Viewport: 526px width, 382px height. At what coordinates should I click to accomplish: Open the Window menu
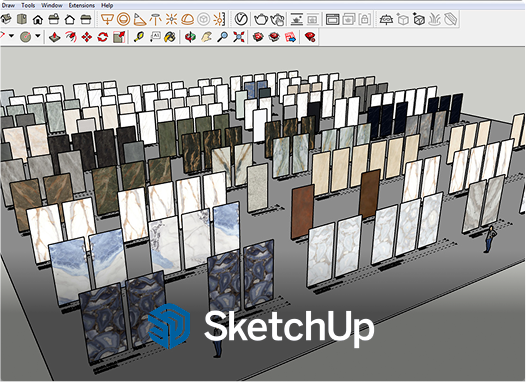(x=52, y=5)
